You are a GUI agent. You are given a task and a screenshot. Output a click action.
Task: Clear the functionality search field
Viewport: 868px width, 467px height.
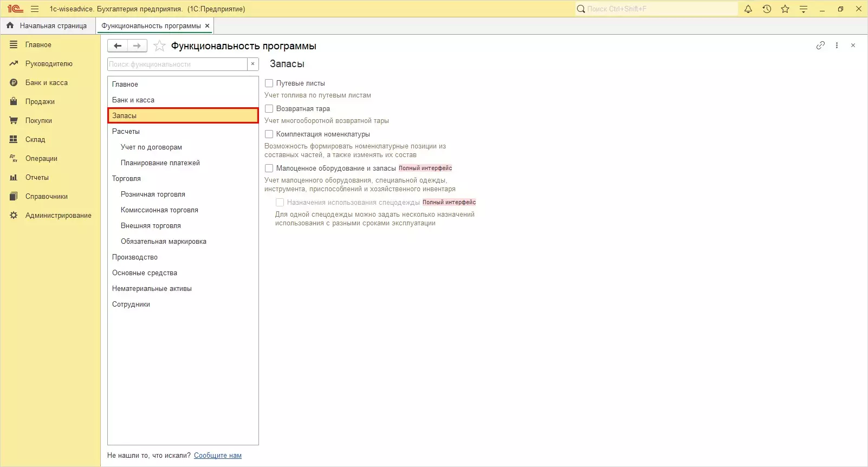pyautogui.click(x=252, y=64)
